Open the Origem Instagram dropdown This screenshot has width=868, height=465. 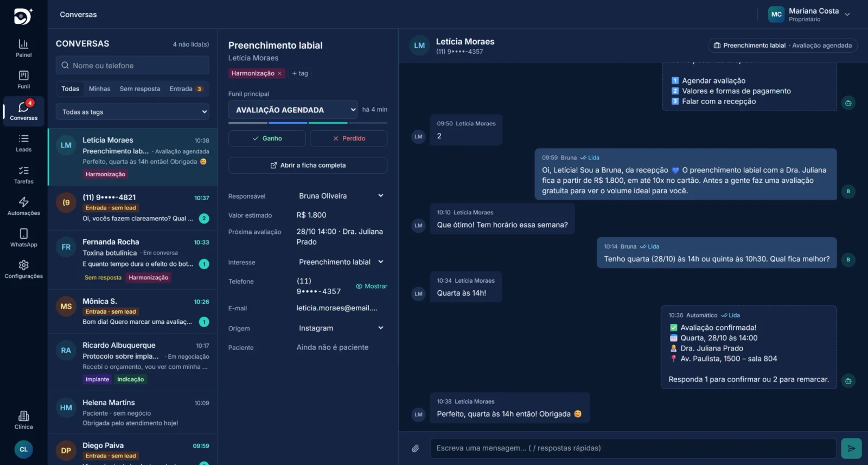(342, 328)
